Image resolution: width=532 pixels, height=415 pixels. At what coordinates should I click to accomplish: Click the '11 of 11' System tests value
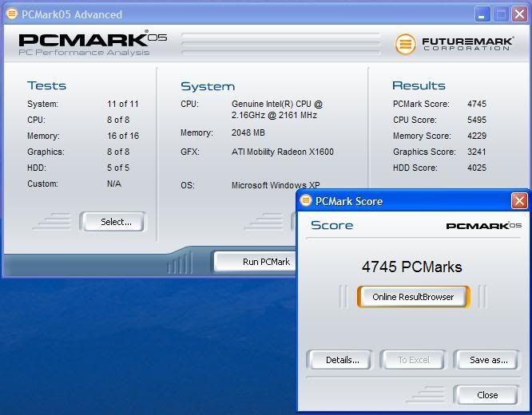pyautogui.click(x=123, y=104)
